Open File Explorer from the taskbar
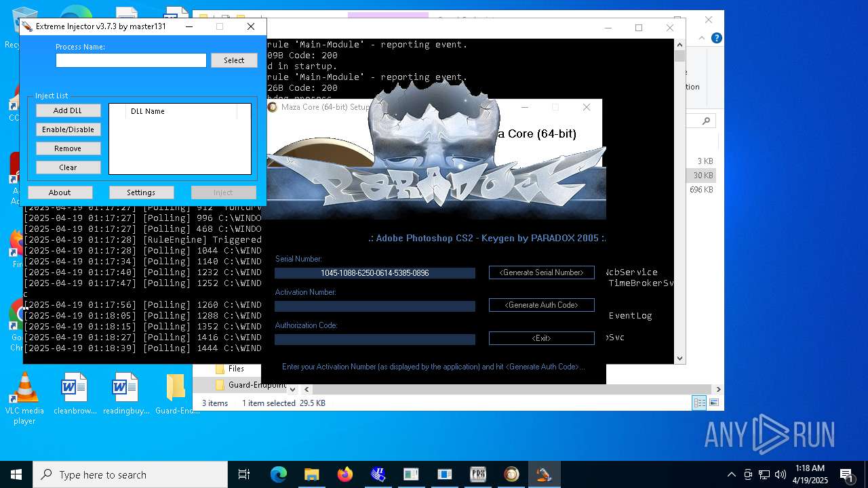Screen dimensions: 868x488 click(x=311, y=474)
